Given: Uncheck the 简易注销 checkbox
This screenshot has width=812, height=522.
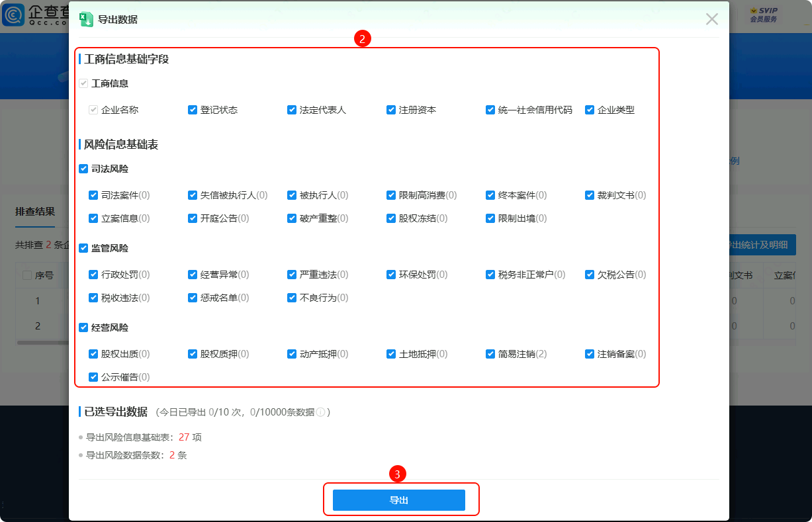Looking at the screenshot, I should click(490, 354).
